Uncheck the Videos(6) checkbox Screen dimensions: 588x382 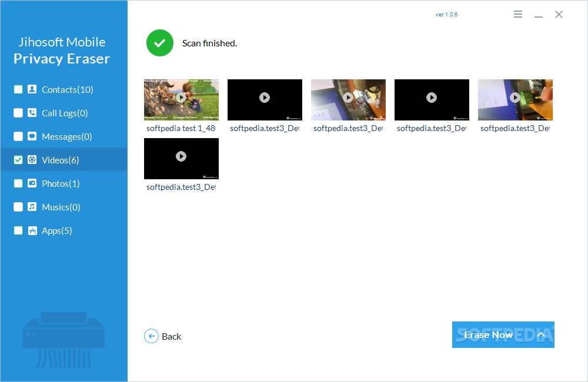click(18, 160)
